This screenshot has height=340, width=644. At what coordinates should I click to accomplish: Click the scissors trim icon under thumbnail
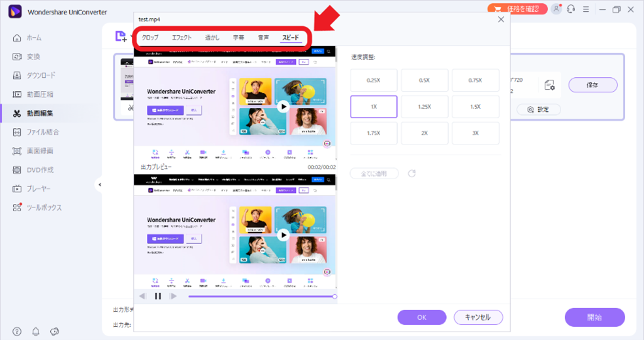[x=131, y=108]
